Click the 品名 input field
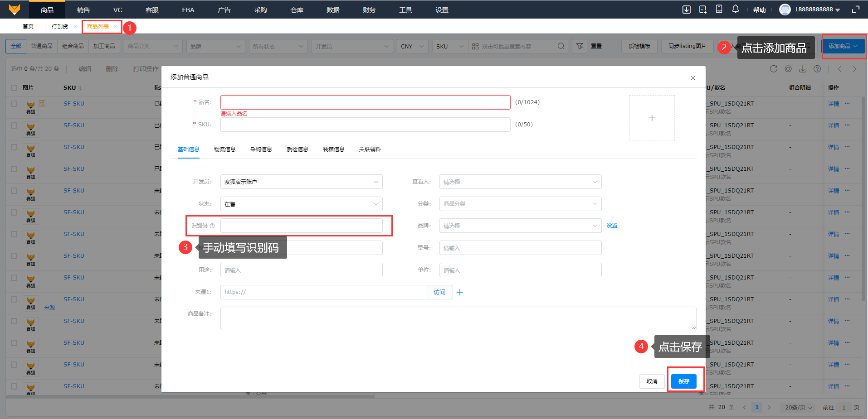 [x=366, y=102]
